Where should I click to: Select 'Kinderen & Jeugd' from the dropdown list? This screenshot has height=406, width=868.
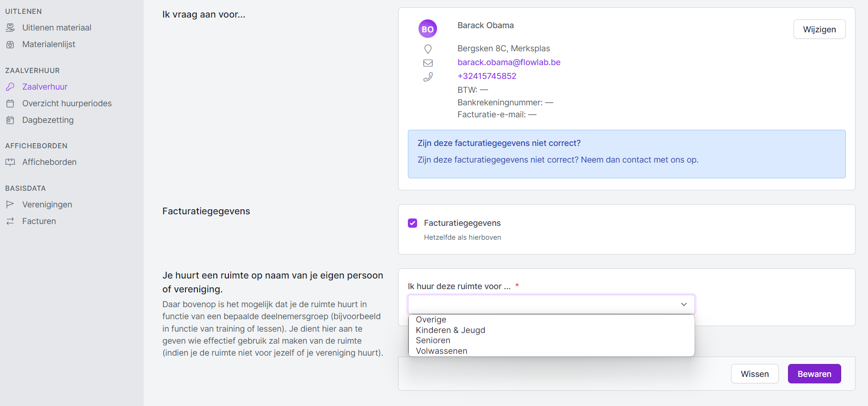coord(450,330)
